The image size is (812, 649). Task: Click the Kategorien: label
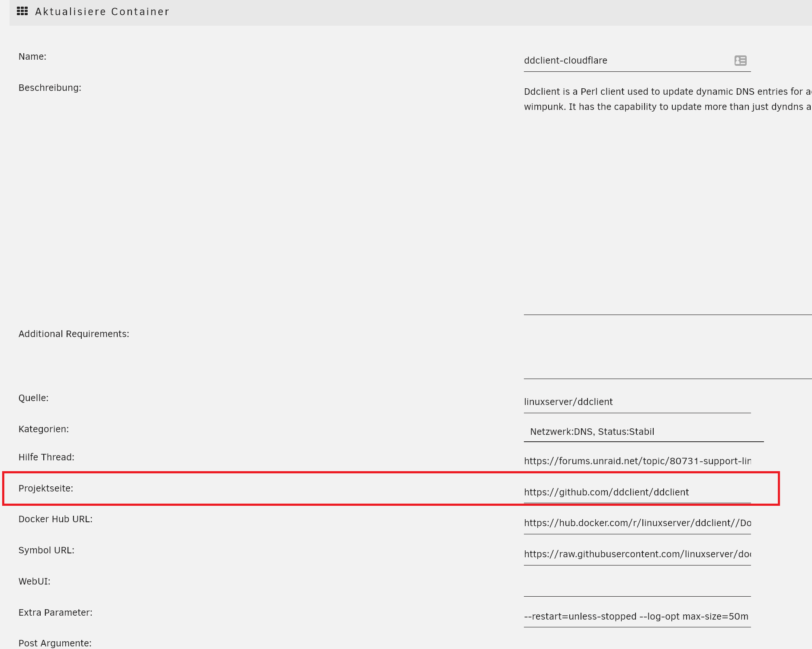(44, 429)
